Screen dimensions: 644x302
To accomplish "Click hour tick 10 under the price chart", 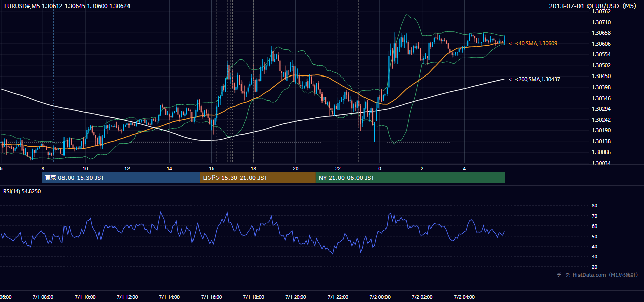I will click(85, 169).
